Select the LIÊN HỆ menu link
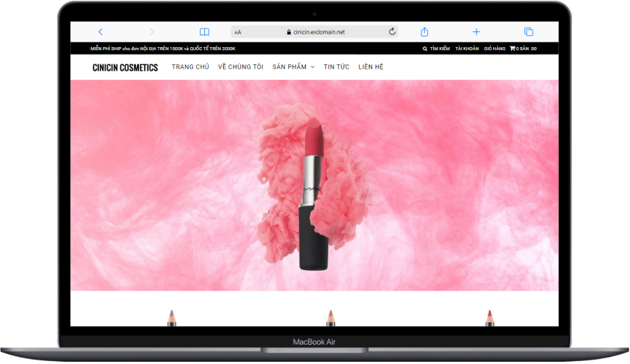This screenshot has height=364, width=630. point(371,67)
